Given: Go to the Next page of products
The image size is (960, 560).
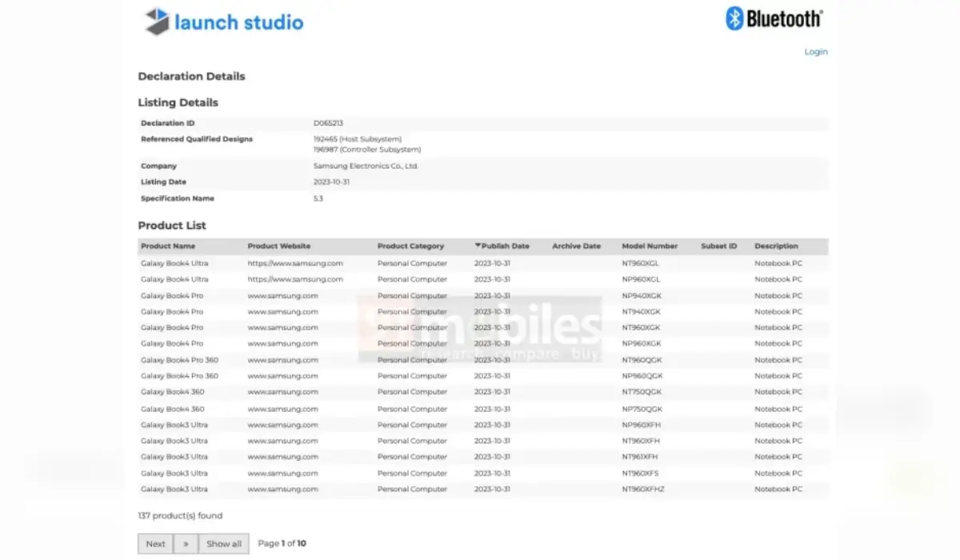Looking at the screenshot, I should (x=155, y=544).
